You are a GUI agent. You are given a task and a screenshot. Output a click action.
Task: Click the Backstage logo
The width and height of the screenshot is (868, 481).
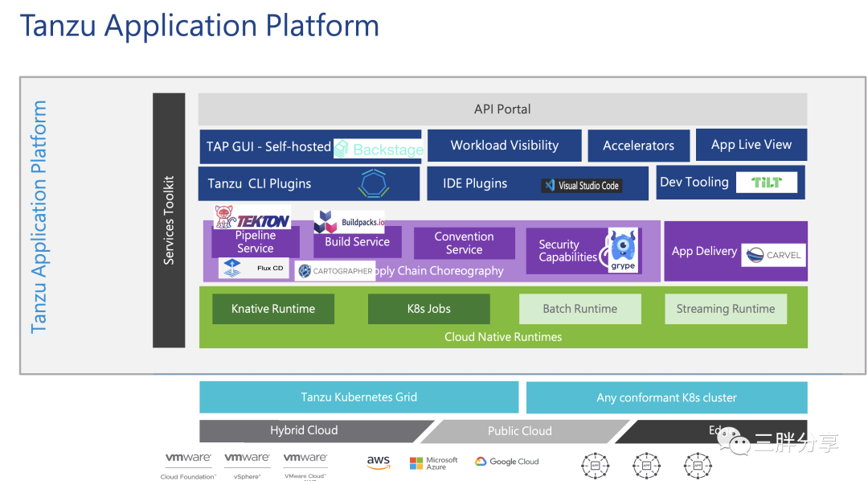point(379,149)
